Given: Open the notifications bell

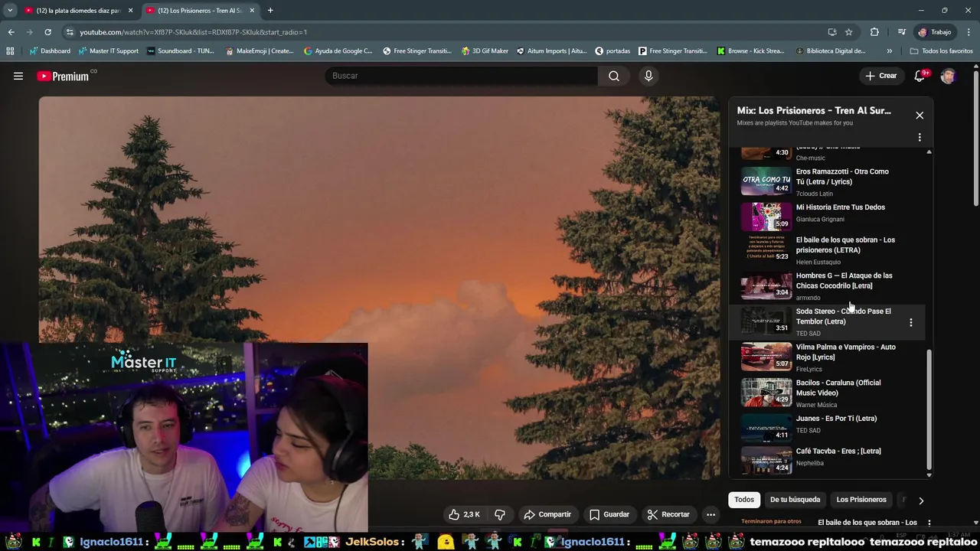Looking at the screenshot, I should pos(920,76).
